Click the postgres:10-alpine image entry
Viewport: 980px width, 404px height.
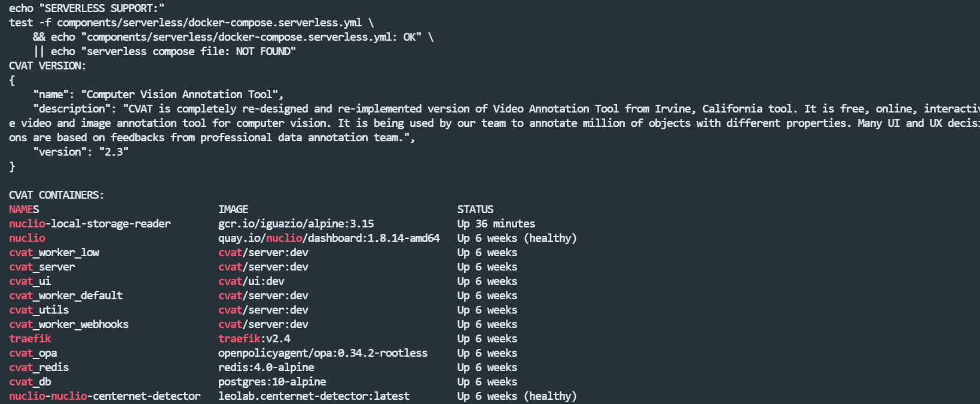272,382
